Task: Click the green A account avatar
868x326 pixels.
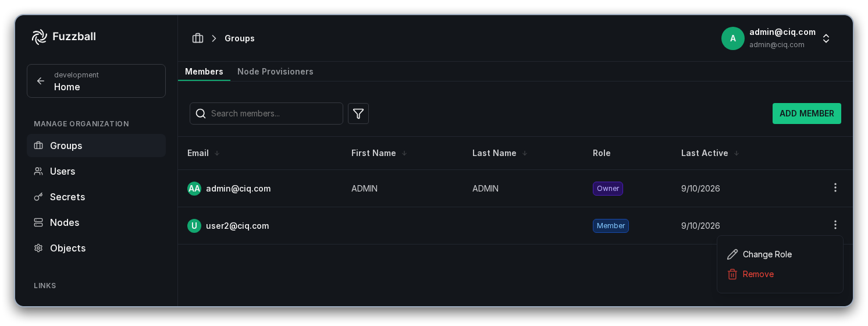Action: coord(733,38)
